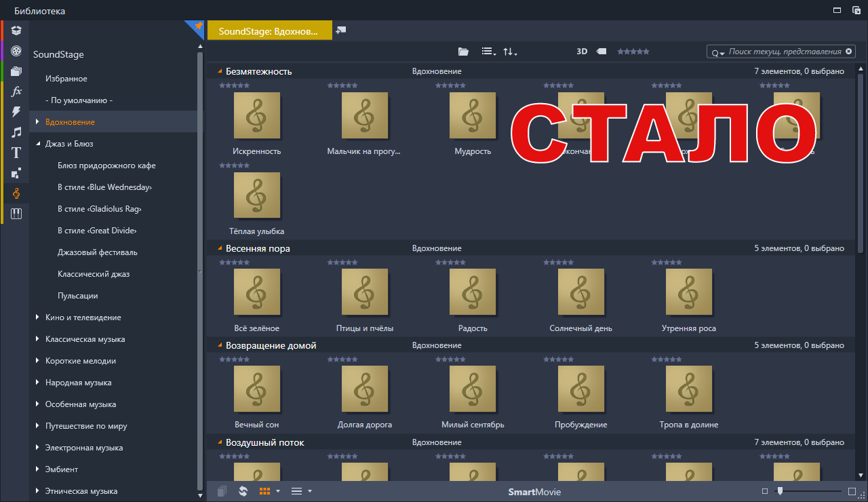The height and width of the screenshot is (502, 868).
Task: Toggle the 3D filter button
Action: click(x=582, y=52)
